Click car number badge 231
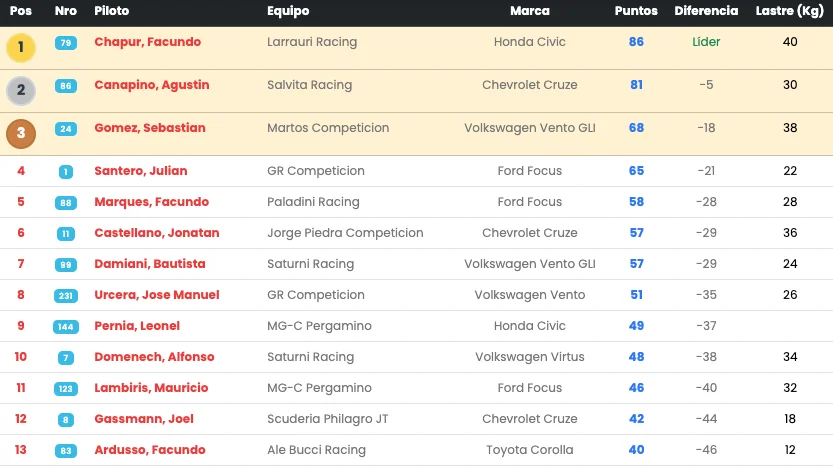Viewport: 833px width, 470px height. pos(66,296)
